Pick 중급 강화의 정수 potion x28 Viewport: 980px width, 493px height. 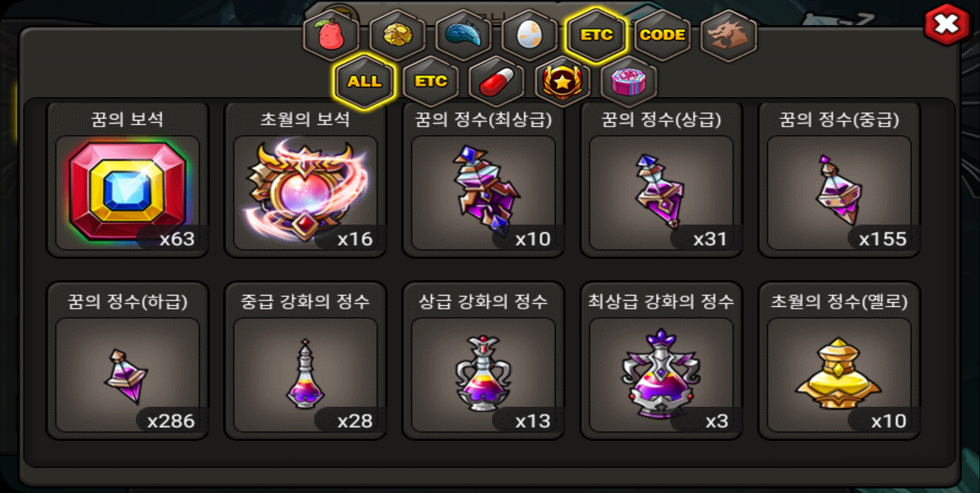[305, 361]
